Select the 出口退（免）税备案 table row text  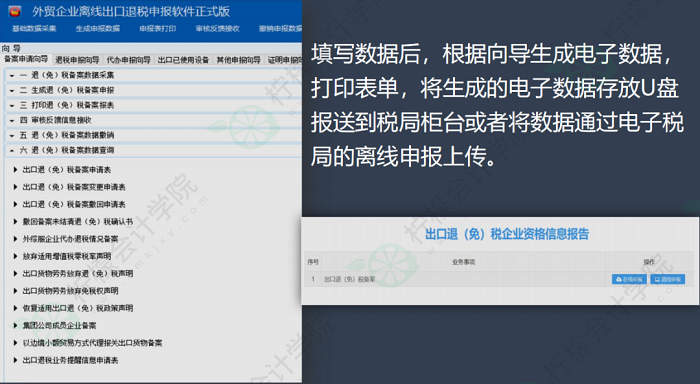coord(350,280)
